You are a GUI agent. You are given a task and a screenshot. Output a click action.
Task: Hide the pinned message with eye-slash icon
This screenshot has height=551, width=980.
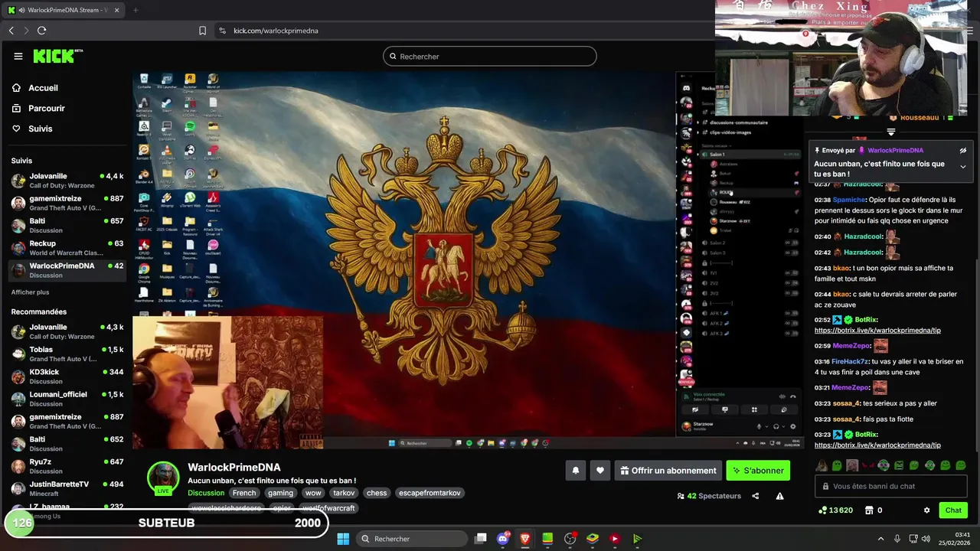tap(963, 150)
